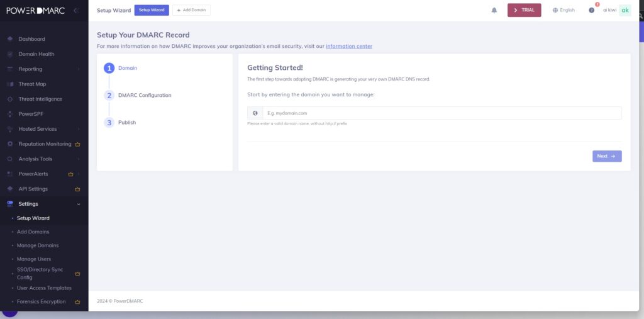Click the ak user avatar

tap(625, 10)
